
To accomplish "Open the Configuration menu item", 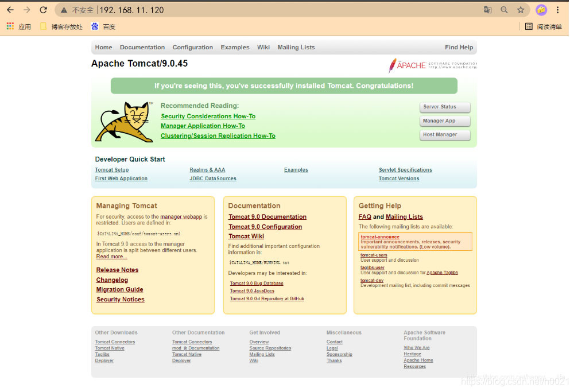I will pyautogui.click(x=192, y=47).
